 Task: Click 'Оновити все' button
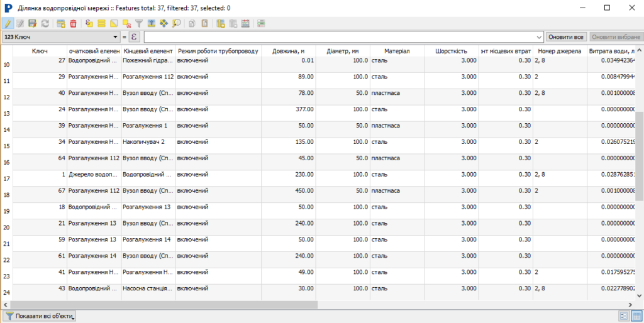[567, 37]
